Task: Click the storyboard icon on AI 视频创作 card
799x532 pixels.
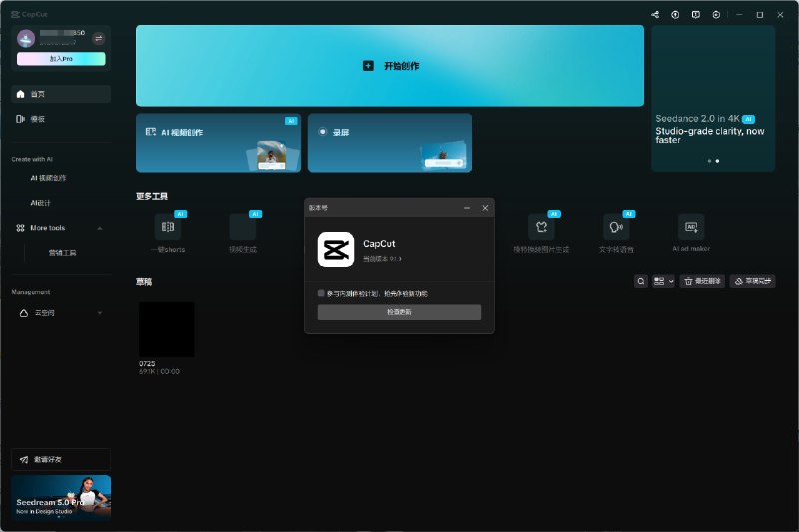Action: [151, 132]
